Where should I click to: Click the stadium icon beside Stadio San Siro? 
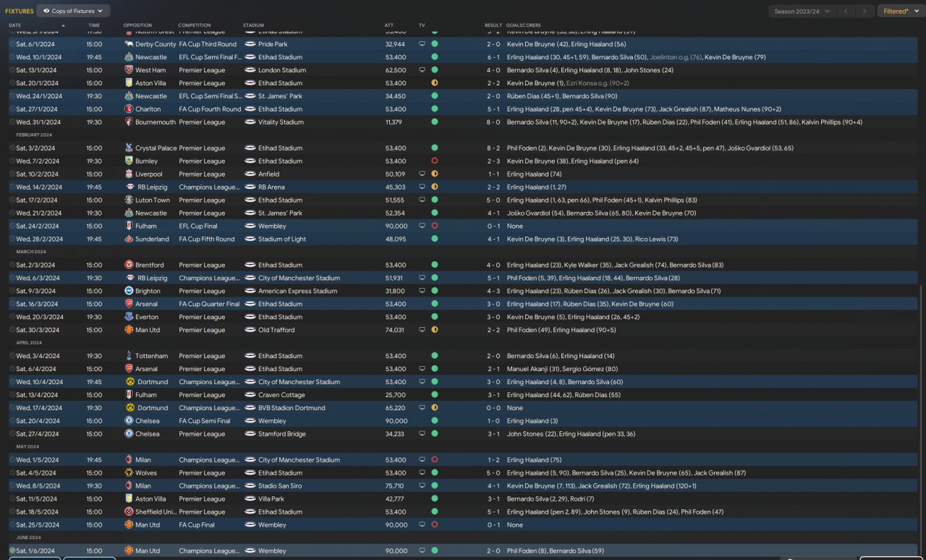click(250, 486)
